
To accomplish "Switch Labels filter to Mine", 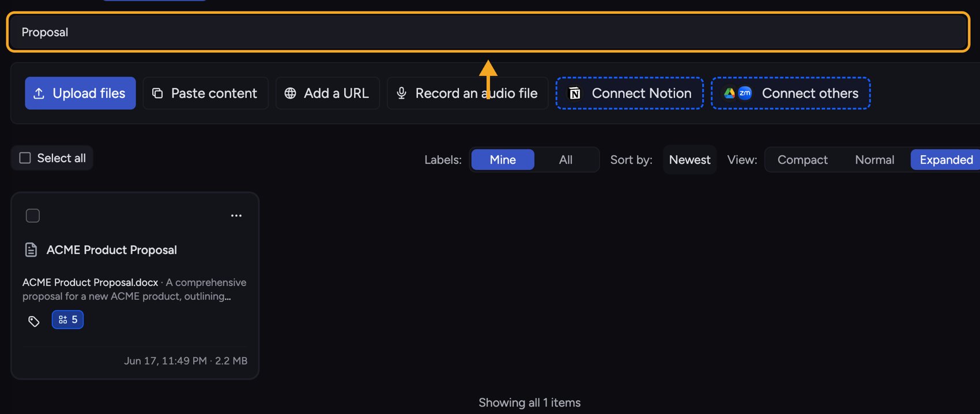I will 503,160.
